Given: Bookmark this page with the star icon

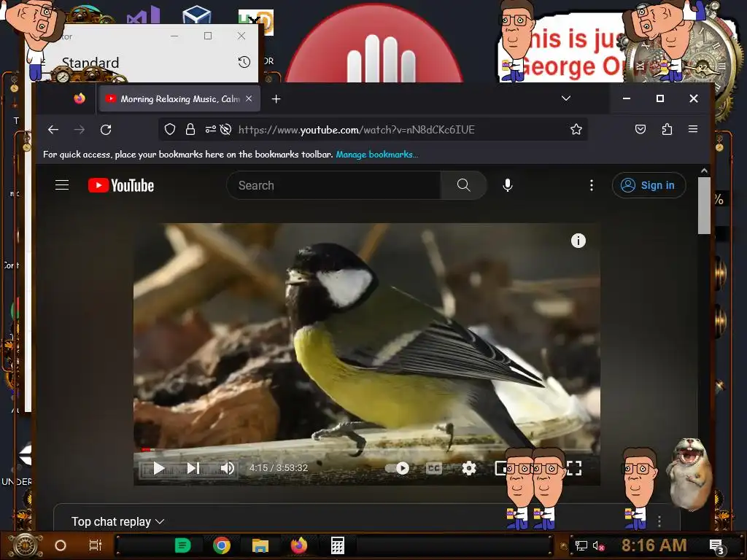Looking at the screenshot, I should click(576, 130).
